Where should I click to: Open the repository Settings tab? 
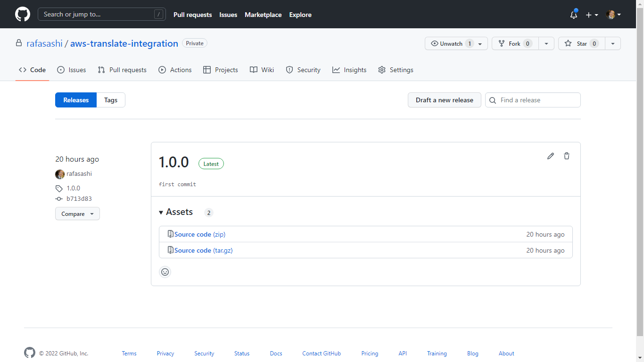click(396, 70)
